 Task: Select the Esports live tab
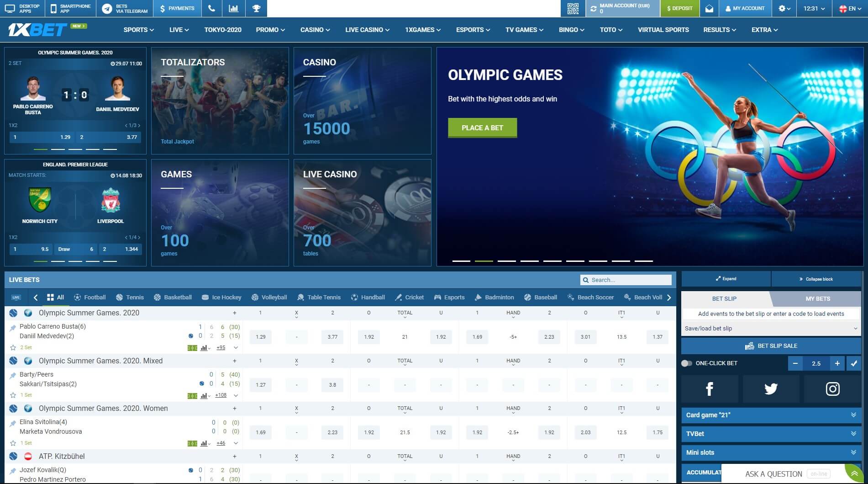coord(449,298)
